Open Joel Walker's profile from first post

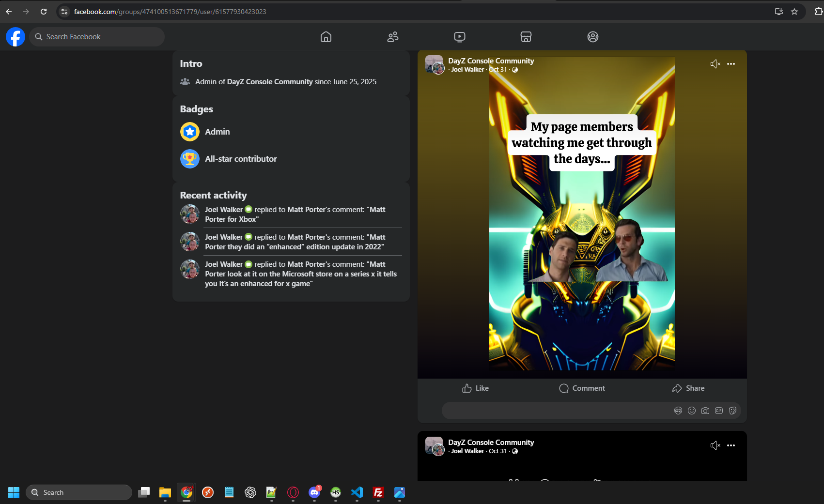tap(467, 70)
